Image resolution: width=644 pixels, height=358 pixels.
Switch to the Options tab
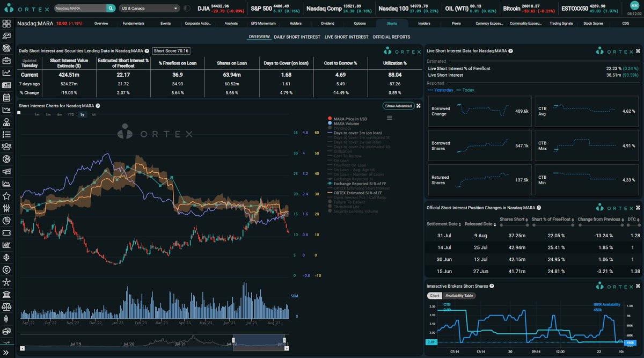pos(360,24)
